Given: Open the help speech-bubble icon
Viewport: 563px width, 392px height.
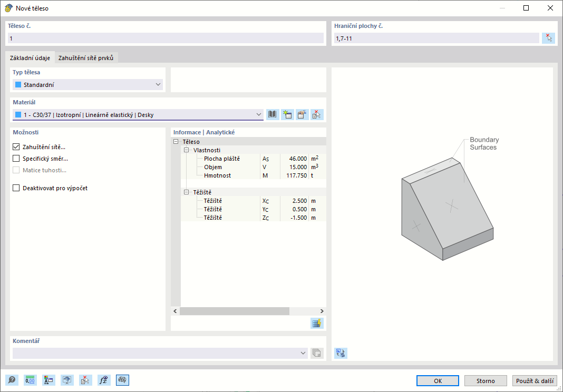Looking at the screenshot, I should (12, 380).
